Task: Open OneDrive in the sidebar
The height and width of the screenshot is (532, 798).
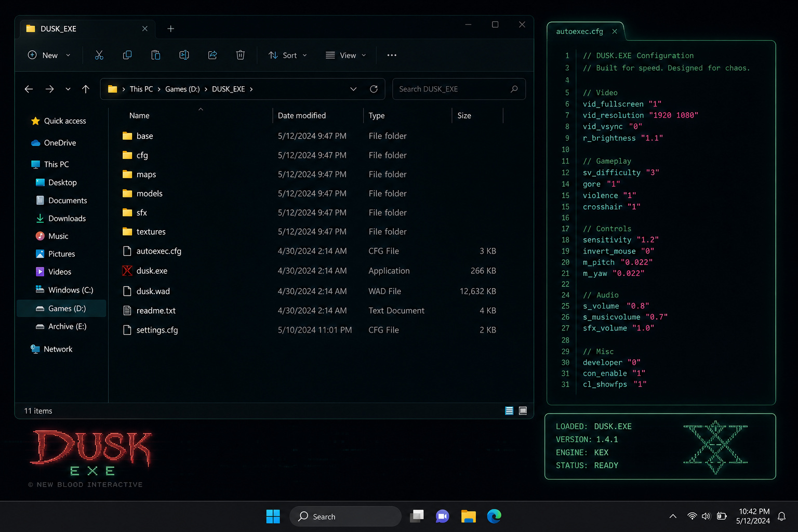Action: tap(54, 143)
